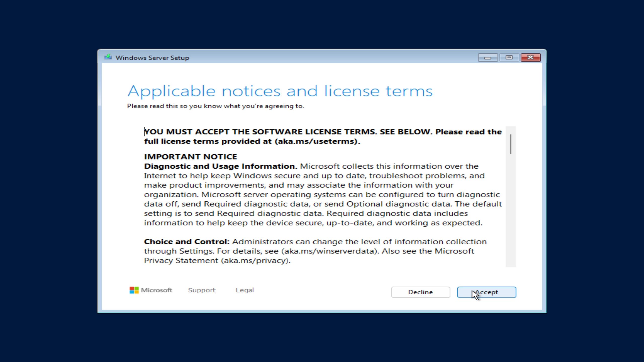The height and width of the screenshot is (362, 644).
Task: Open the Support page
Action: coord(202,290)
